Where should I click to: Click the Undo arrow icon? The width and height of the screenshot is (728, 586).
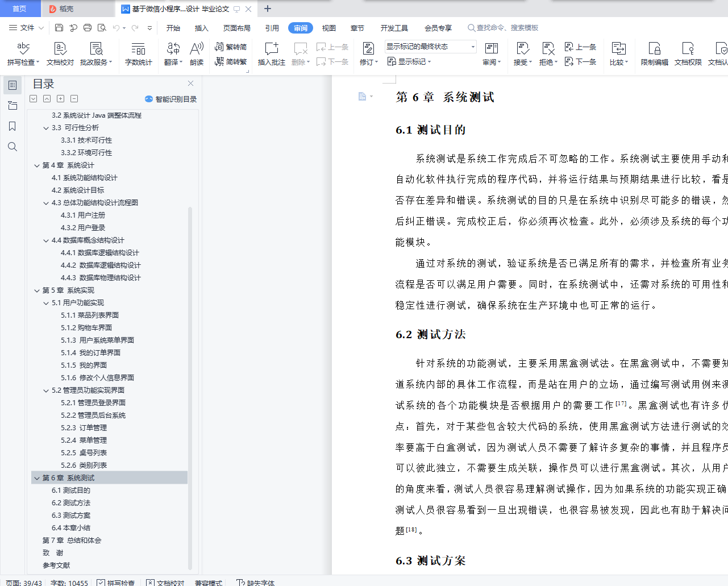tap(116, 27)
